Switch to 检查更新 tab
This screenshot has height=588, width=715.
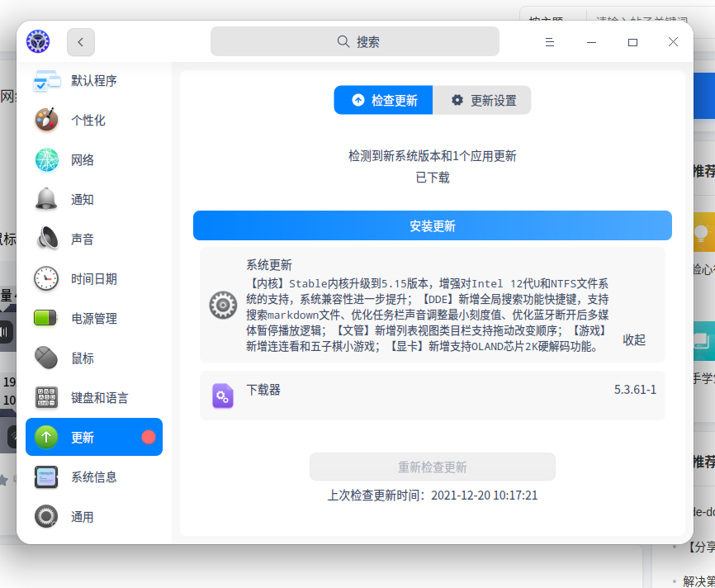click(384, 101)
